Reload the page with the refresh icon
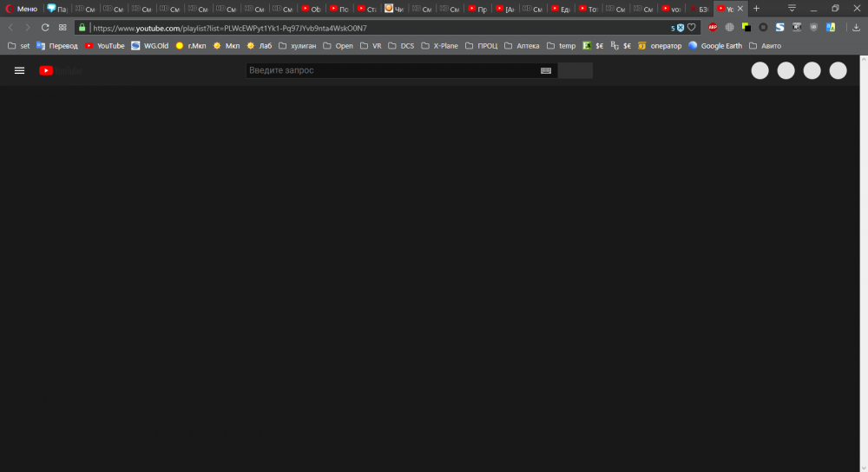 pos(45,28)
